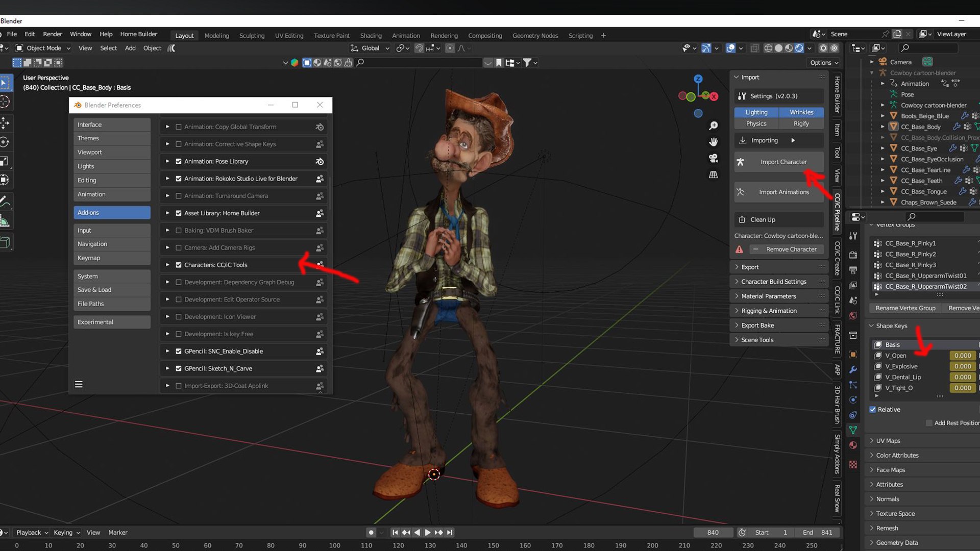Open the Object Mode dropdown

tap(43, 48)
